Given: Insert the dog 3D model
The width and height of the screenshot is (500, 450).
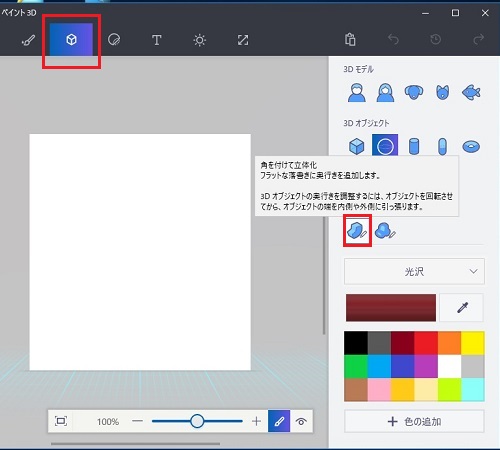Looking at the screenshot, I should point(414,92).
